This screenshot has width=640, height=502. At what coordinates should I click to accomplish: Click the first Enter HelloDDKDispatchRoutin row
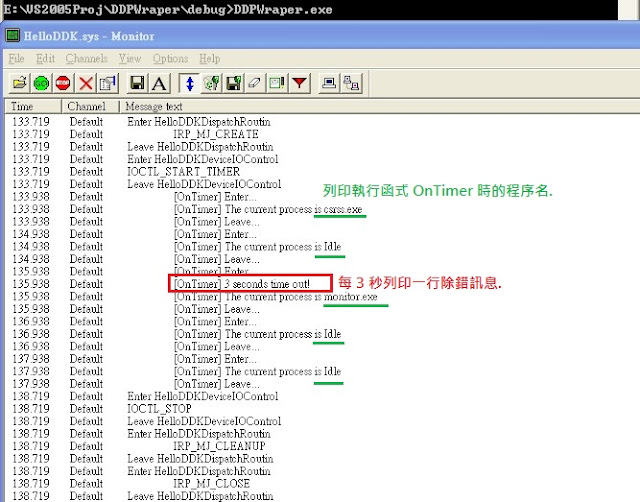(322, 122)
